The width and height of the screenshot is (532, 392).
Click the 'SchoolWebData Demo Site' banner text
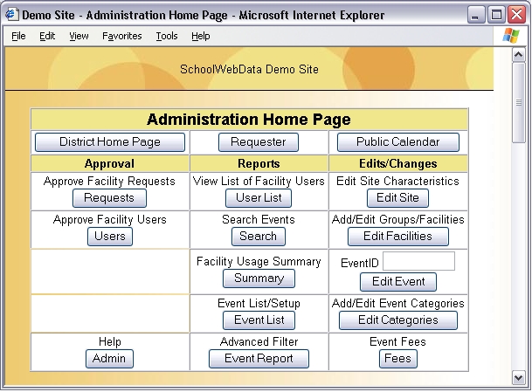click(249, 70)
